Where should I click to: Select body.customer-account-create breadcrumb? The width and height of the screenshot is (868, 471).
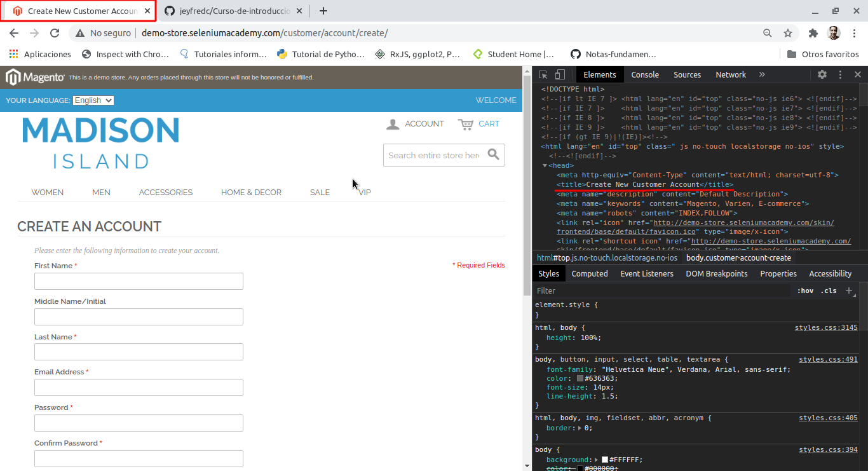(x=738, y=257)
